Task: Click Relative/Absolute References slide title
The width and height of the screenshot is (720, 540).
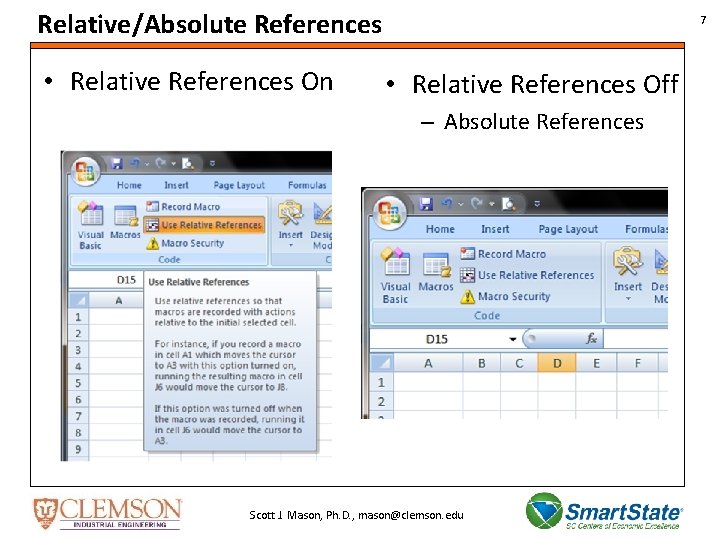Action: click(x=209, y=24)
